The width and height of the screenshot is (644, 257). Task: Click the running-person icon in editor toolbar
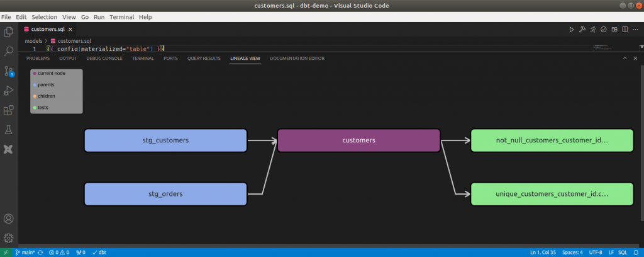(x=592, y=29)
